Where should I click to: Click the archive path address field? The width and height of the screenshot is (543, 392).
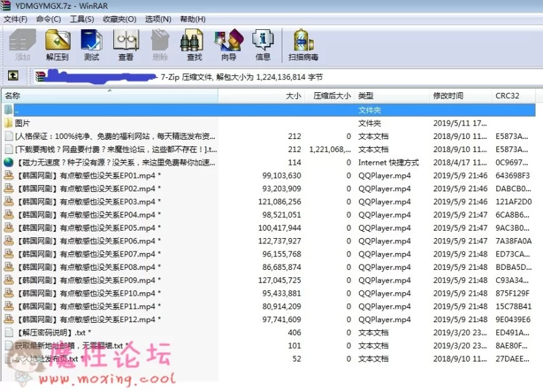click(287, 77)
